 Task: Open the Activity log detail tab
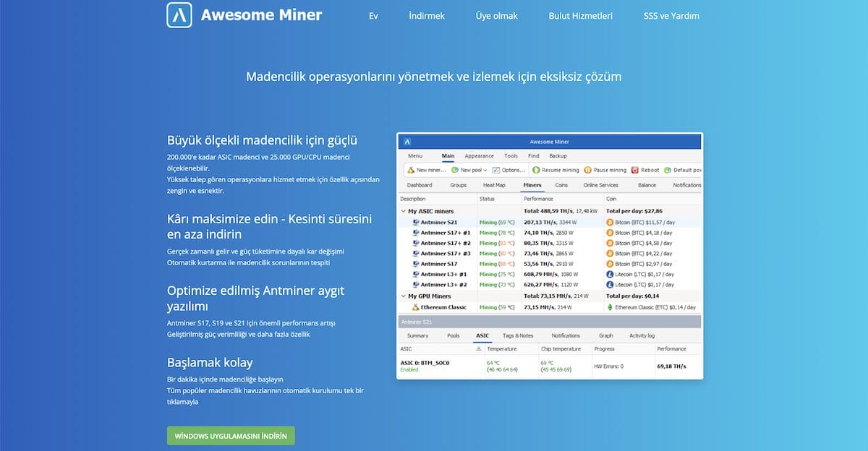pos(642,335)
